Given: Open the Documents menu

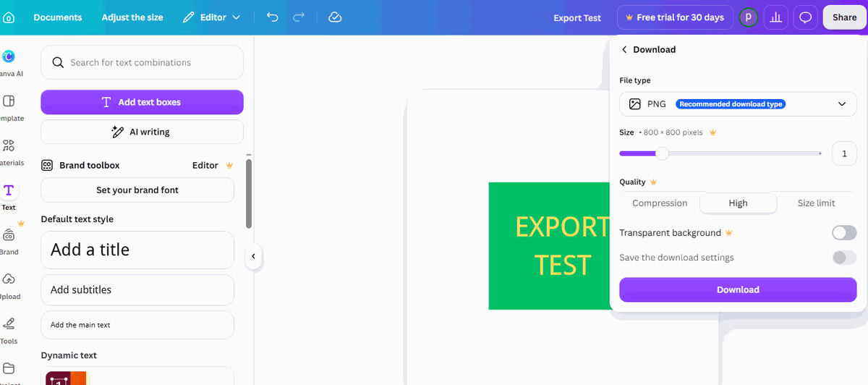Looking at the screenshot, I should [x=58, y=17].
